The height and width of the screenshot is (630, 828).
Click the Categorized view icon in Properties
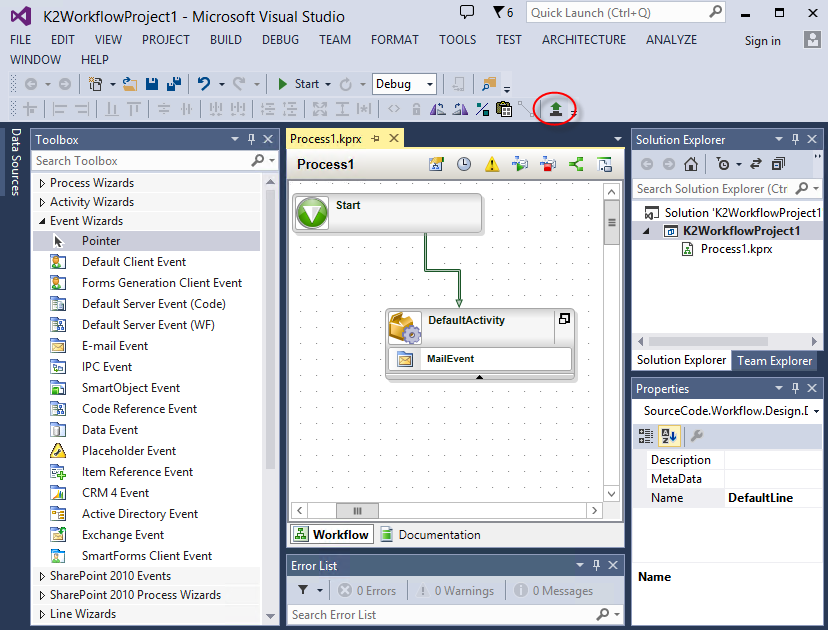tap(645, 436)
